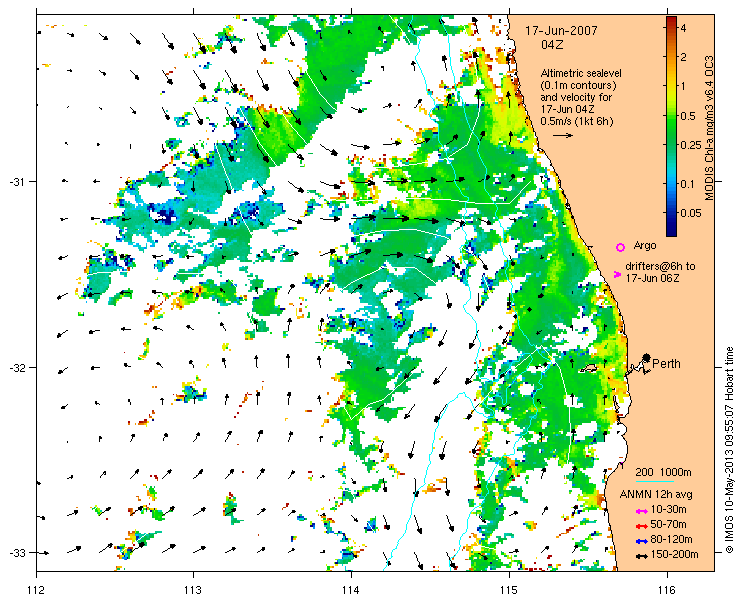
Task: Click the '0.5m/s (1kt 6h)' text
Action: 577,121
